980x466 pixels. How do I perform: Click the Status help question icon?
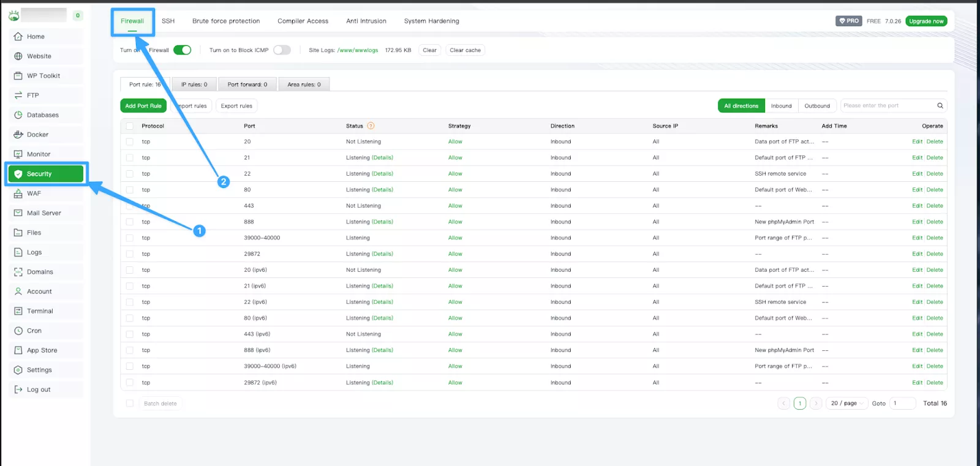point(371,126)
